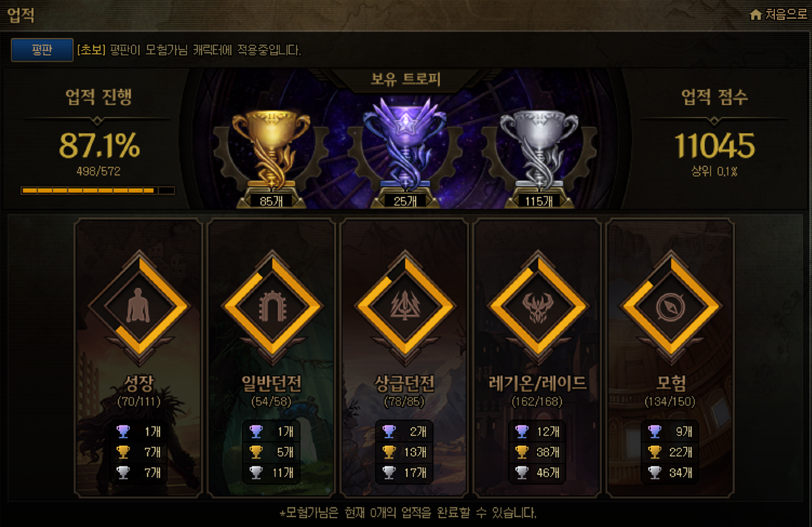Go back via 처음으로 home link

(779, 14)
